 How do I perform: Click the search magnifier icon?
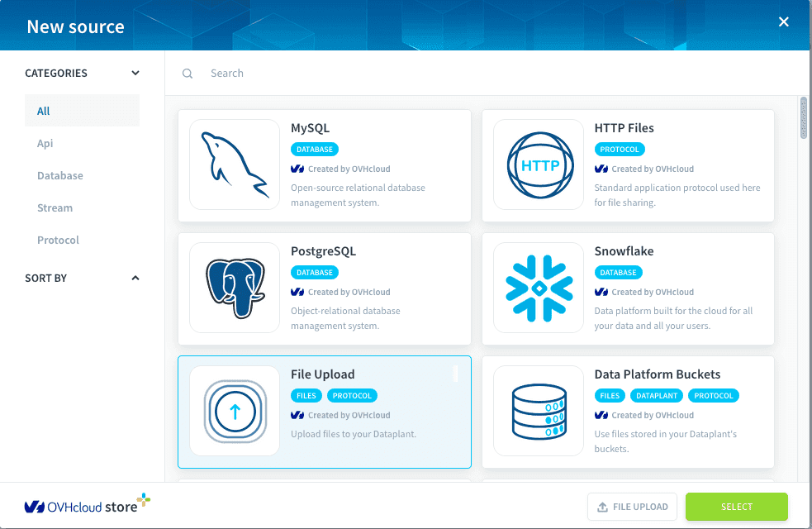pyautogui.click(x=188, y=74)
